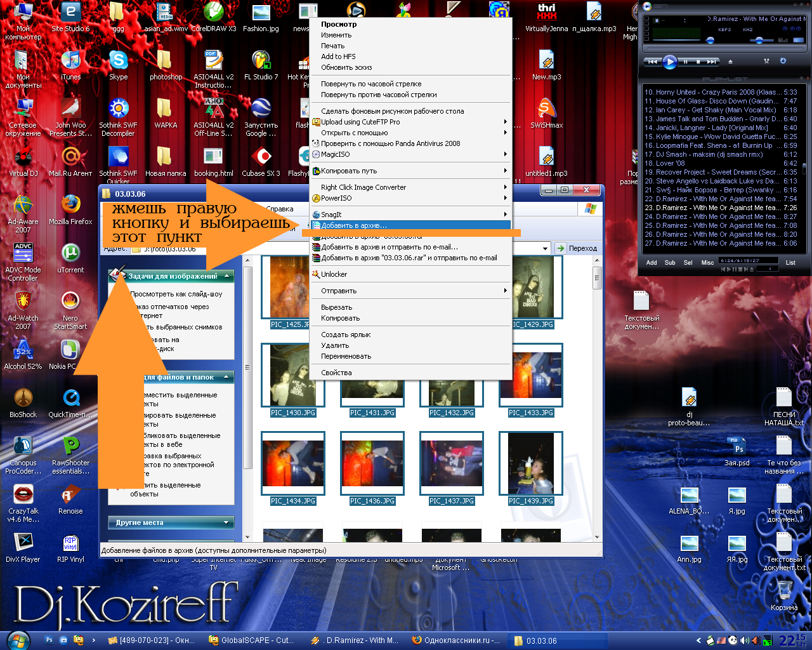Image resolution: width=812 pixels, height=650 pixels.
Task: Expand the Открыть с помощью submenu
Action: pyautogui.click(x=410, y=133)
